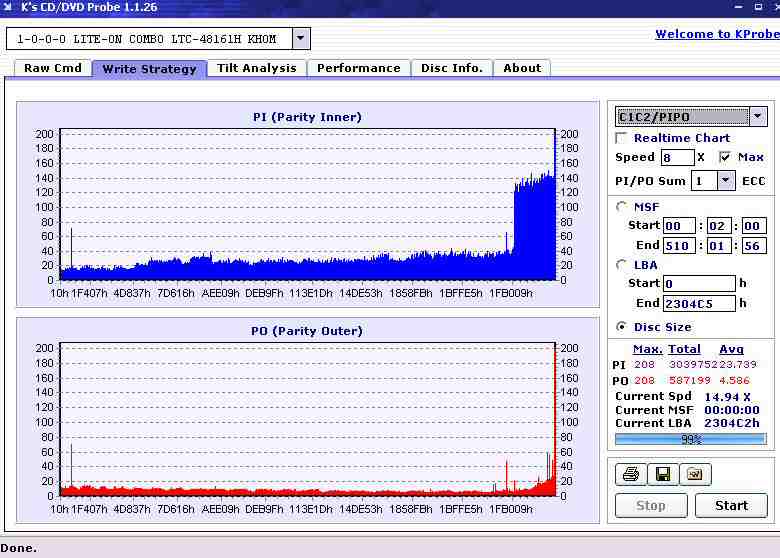Click the Total column header
The height and width of the screenshot is (558, 780).
pyautogui.click(x=684, y=349)
